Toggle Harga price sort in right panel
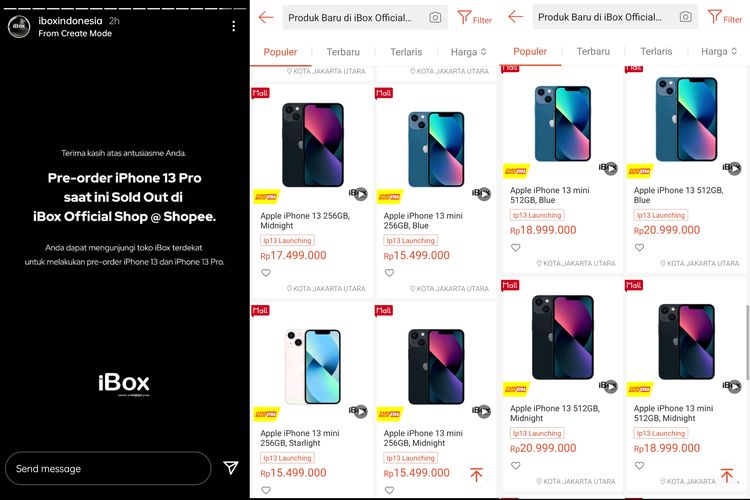The image size is (750, 500). tap(718, 51)
